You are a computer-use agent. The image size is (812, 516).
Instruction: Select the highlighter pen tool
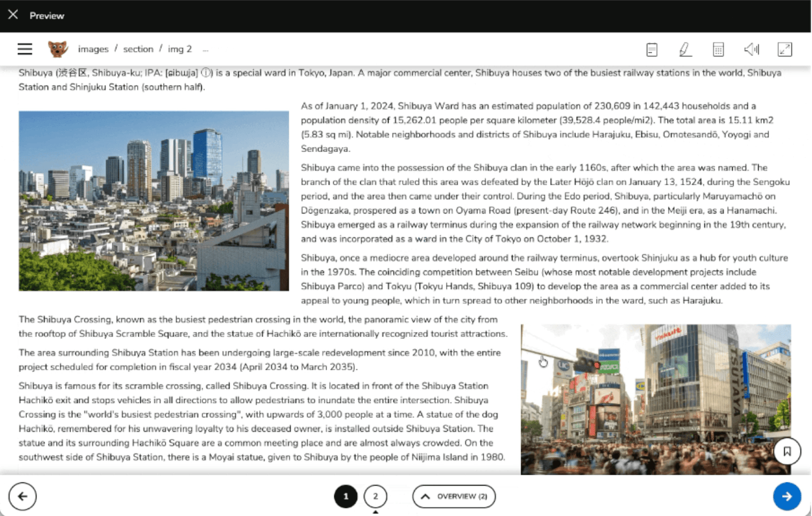685,49
